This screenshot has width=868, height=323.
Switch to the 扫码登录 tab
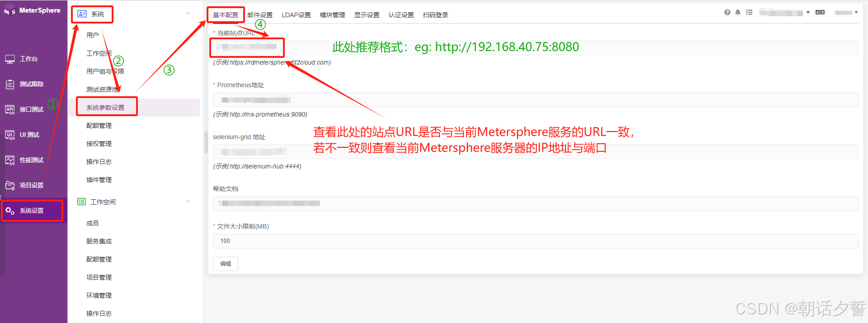(435, 15)
